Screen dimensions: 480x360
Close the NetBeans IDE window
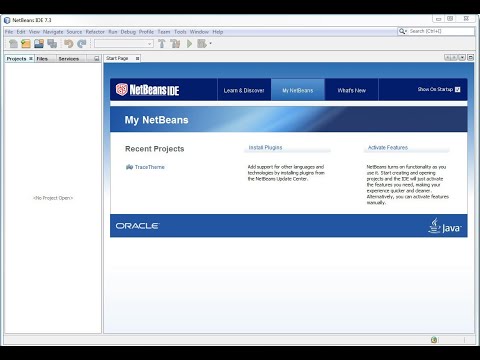tap(466, 19)
